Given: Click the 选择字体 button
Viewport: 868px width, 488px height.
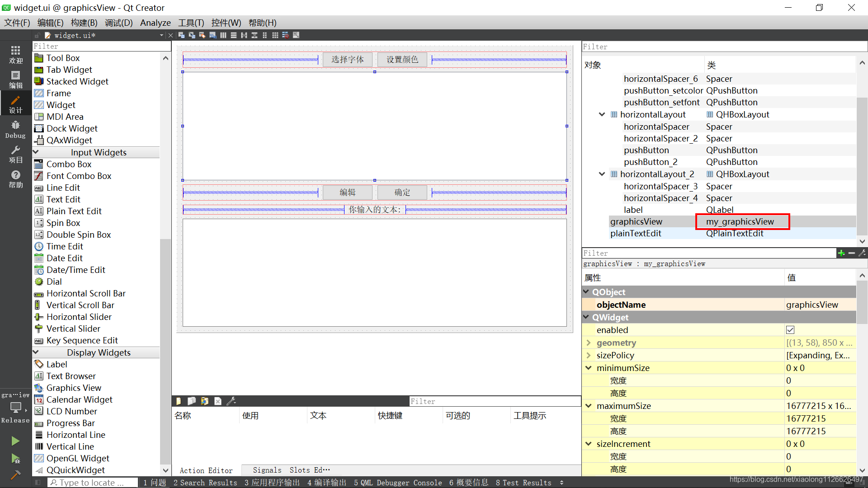Looking at the screenshot, I should coord(348,59).
